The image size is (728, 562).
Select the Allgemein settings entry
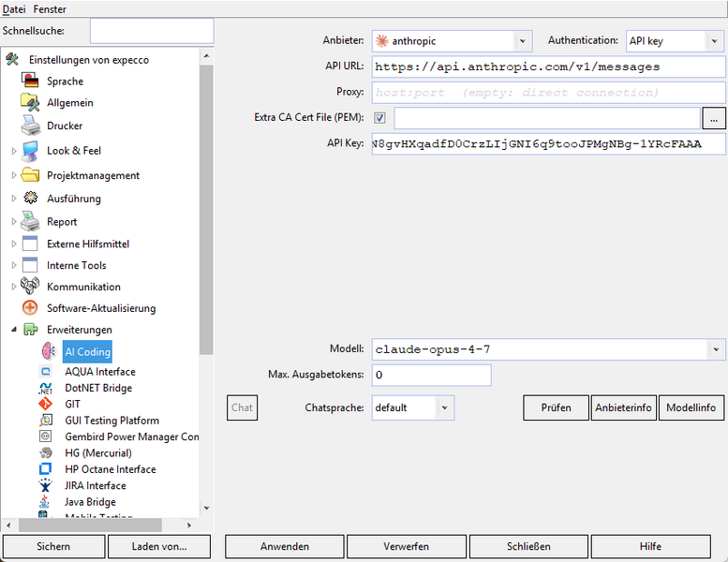pyautogui.click(x=70, y=102)
